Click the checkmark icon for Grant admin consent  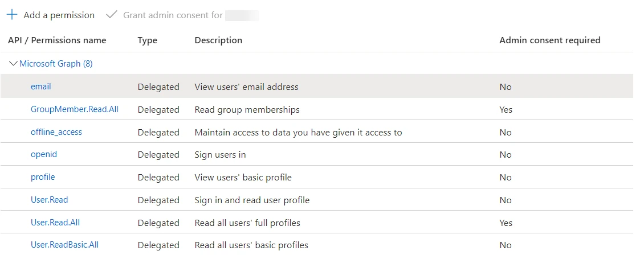(111, 15)
